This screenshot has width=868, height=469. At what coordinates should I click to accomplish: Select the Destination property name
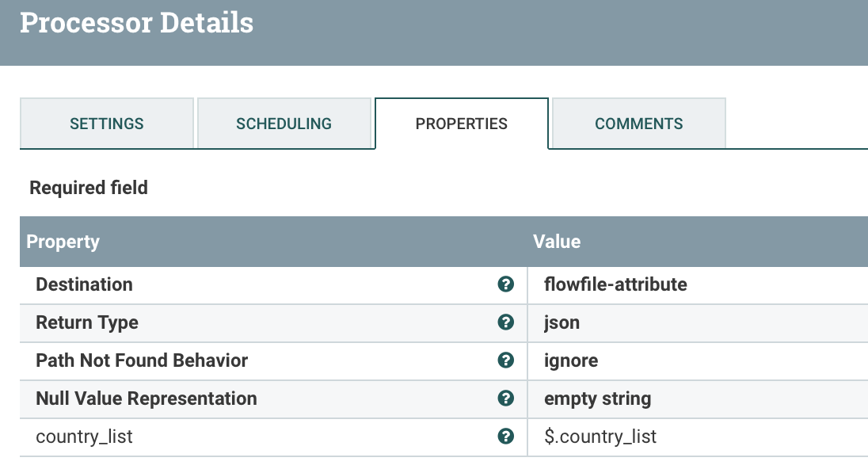pyautogui.click(x=84, y=284)
